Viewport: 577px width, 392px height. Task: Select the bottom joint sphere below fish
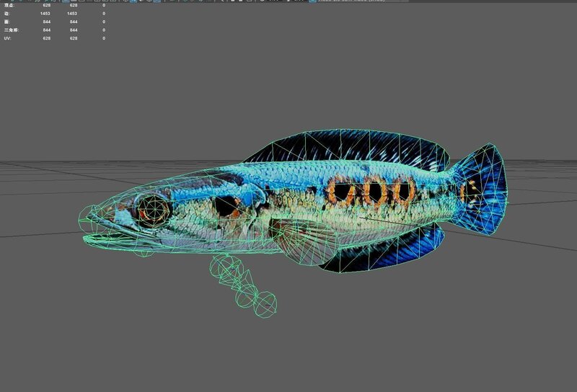[x=264, y=304]
